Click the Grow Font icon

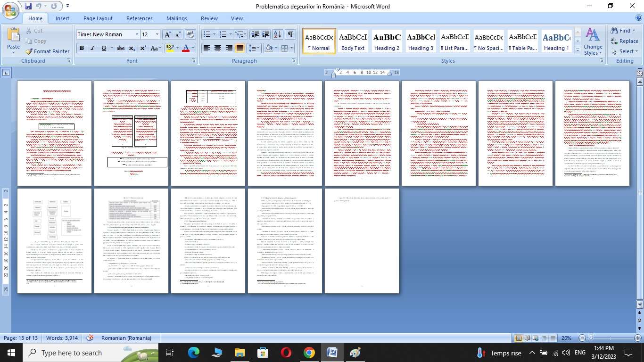[167, 34]
